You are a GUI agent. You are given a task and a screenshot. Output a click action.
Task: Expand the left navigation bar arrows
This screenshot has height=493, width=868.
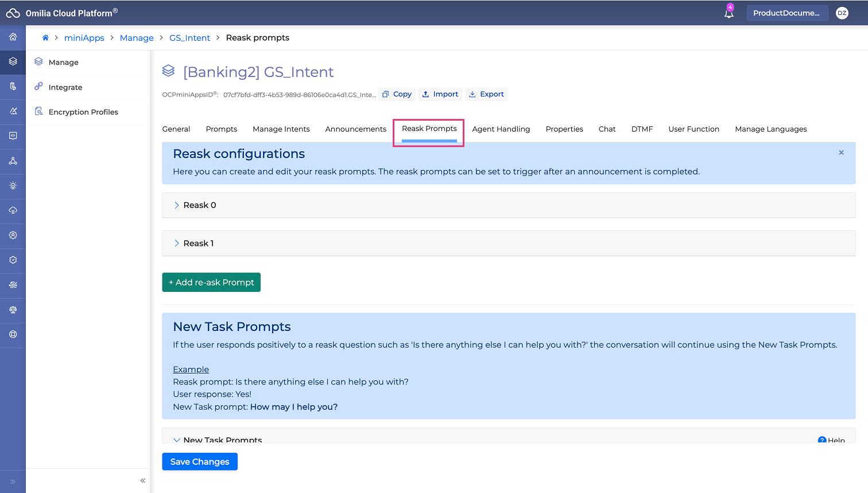point(13,482)
